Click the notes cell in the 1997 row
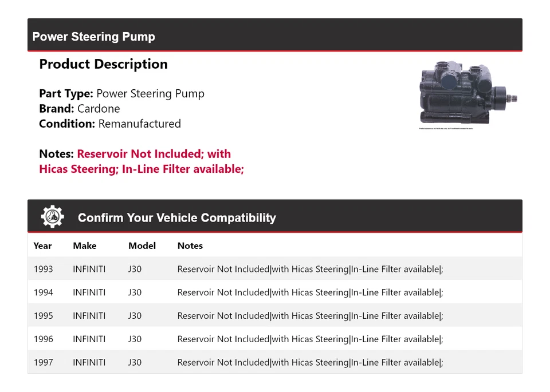 (x=310, y=362)
